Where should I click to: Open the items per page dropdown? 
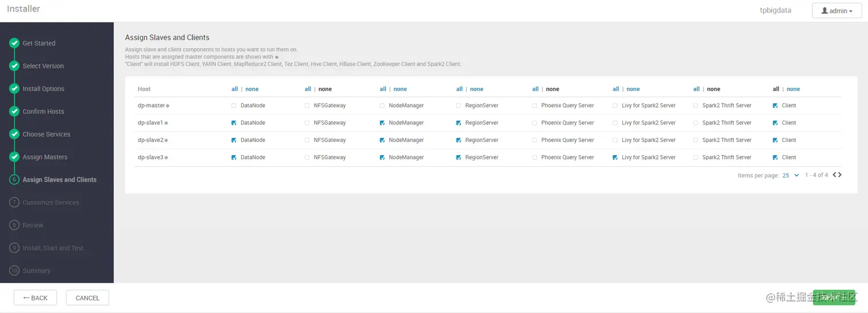(x=790, y=175)
